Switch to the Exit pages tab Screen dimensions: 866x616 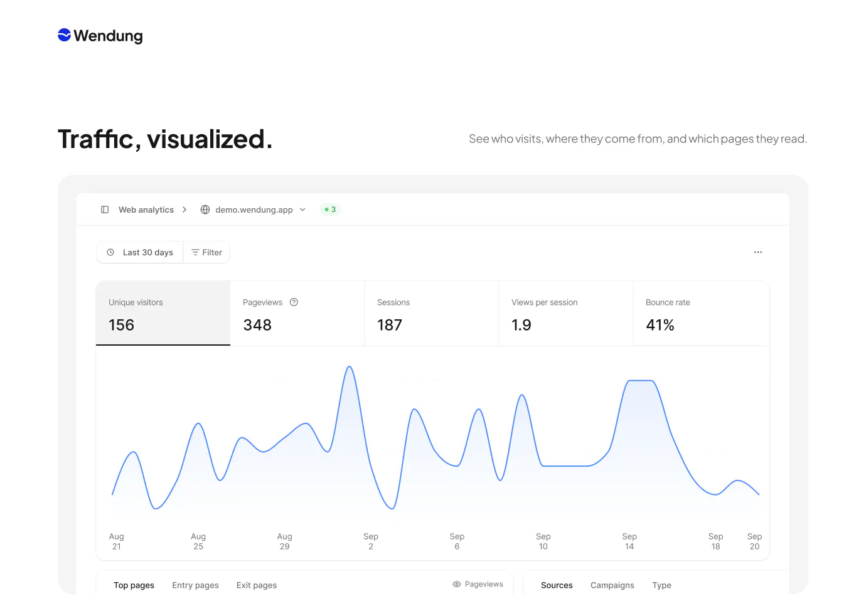tap(257, 585)
